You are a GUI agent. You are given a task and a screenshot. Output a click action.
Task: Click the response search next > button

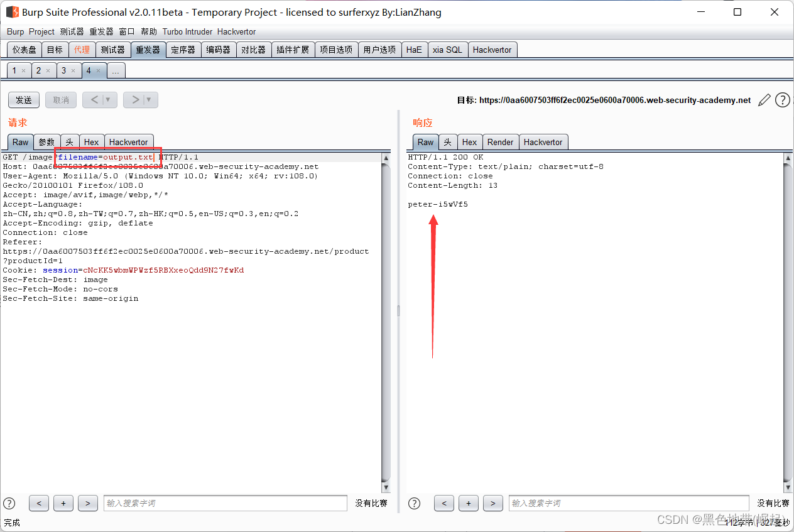[x=493, y=503]
